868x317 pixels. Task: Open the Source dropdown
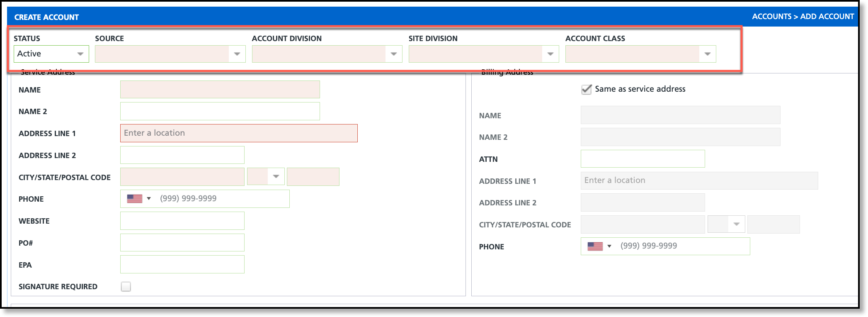(170, 54)
